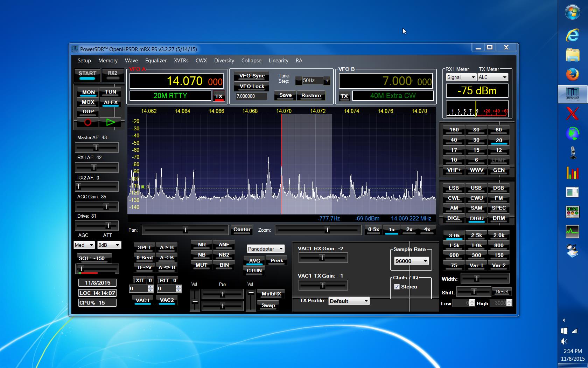Click the Windows logo tray icon
This screenshot has width=588, height=368.
coord(564,331)
